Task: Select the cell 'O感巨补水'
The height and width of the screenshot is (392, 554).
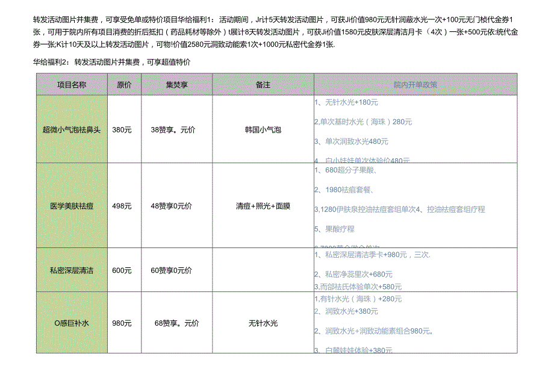Action: pyautogui.click(x=72, y=323)
